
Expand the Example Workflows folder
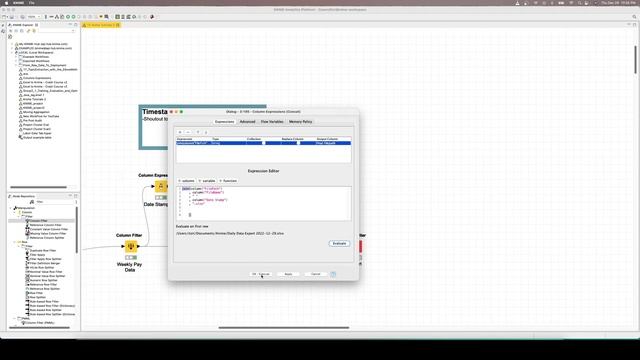point(16,57)
